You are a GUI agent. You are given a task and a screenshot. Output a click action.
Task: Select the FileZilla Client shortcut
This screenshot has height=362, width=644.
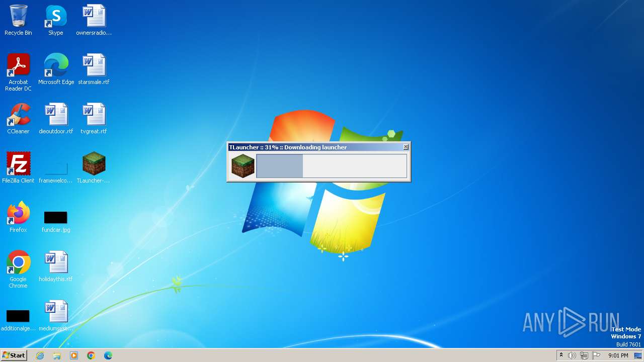coord(18,168)
